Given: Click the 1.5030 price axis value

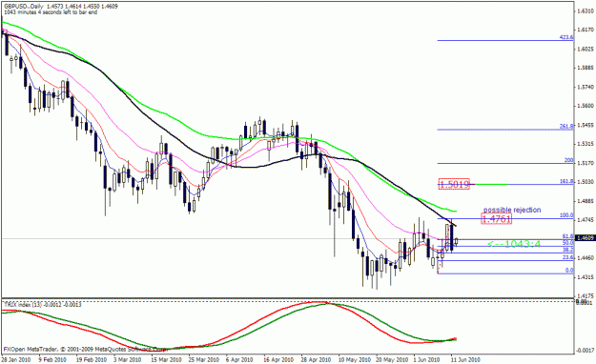Looking at the screenshot, I should (x=586, y=182).
